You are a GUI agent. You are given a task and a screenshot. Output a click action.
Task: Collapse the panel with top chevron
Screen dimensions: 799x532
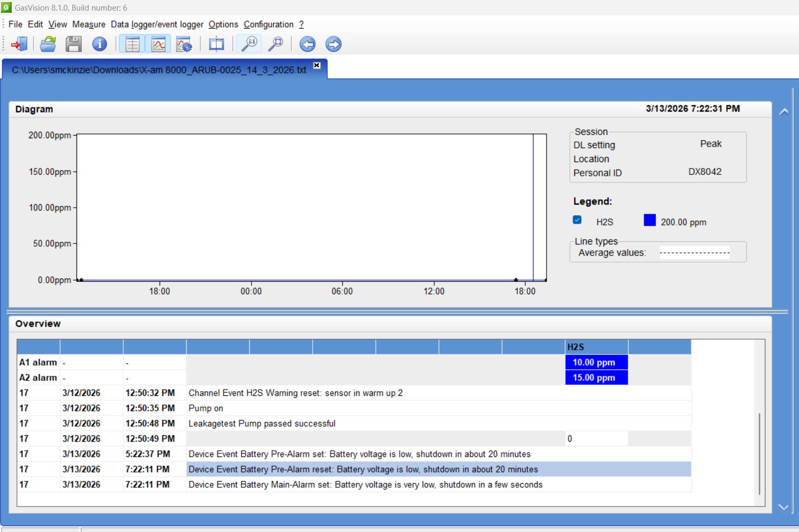click(x=784, y=112)
